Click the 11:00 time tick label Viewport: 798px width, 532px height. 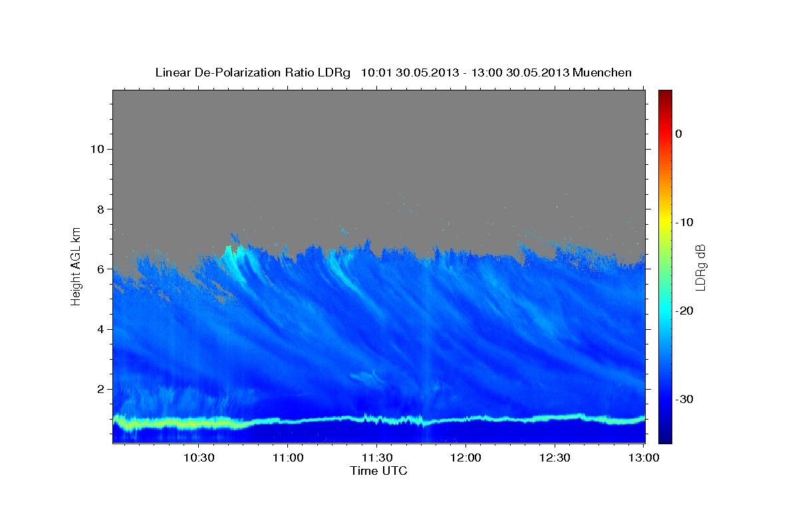pos(288,458)
